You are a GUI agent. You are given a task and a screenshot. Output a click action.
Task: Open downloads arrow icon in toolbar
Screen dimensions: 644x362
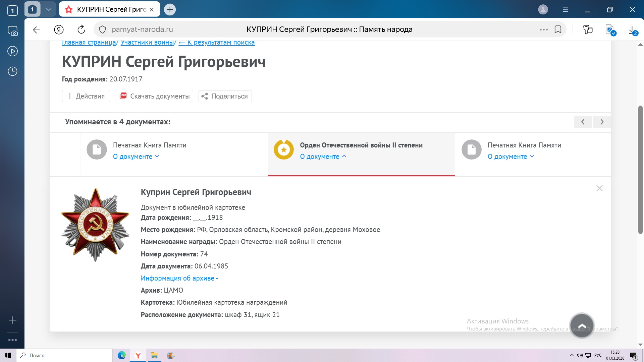tap(632, 30)
